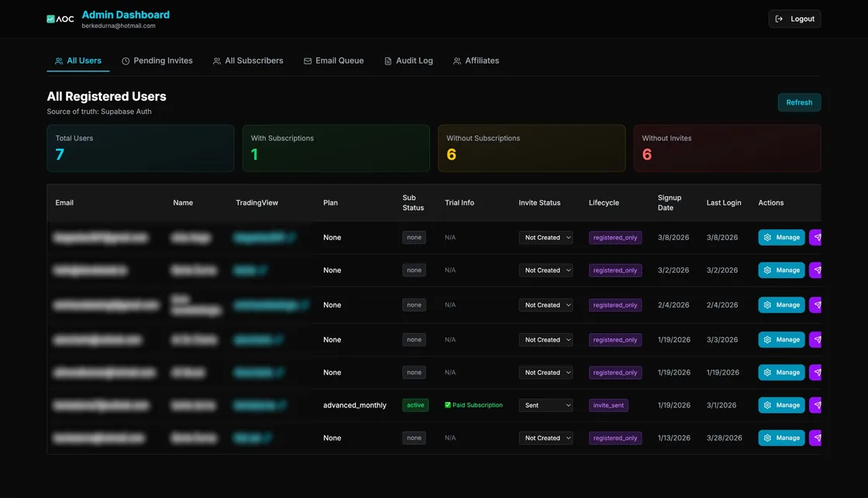The width and height of the screenshot is (868, 498).
Task: Click the 'advanced_monthly' plan cell
Action: pos(355,405)
